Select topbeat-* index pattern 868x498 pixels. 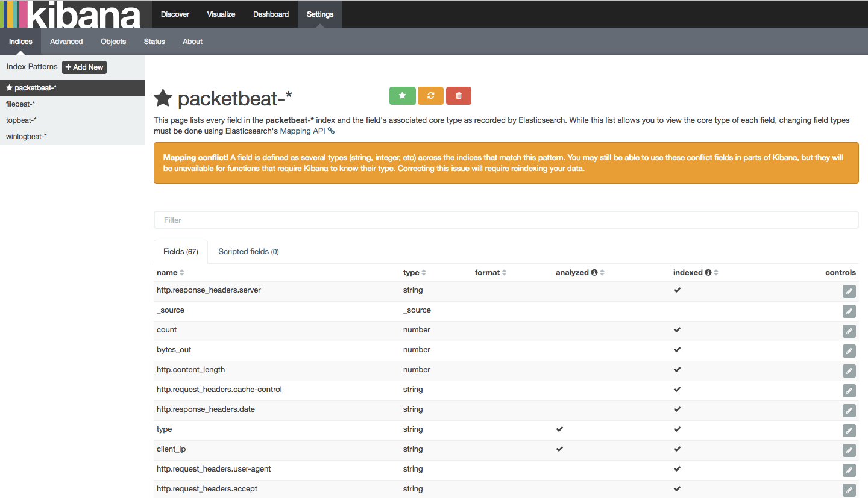coord(72,120)
